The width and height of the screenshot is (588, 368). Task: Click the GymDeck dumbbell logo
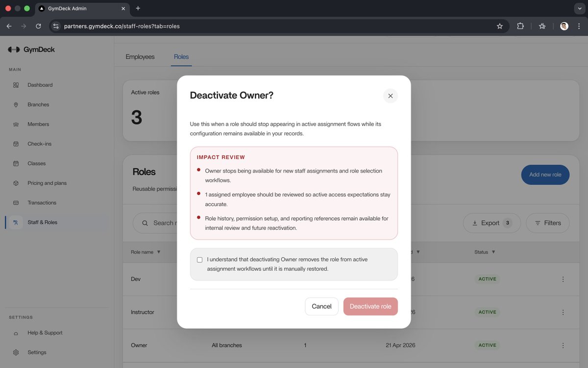[x=14, y=50]
